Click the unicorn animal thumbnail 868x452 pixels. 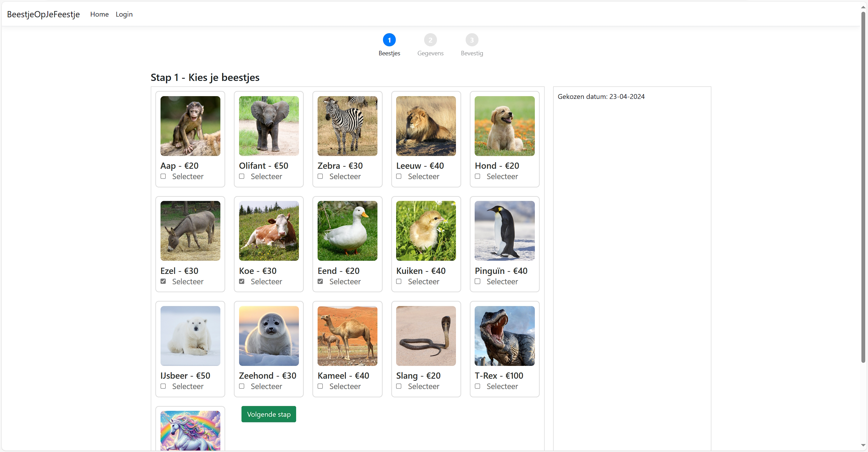(x=190, y=432)
